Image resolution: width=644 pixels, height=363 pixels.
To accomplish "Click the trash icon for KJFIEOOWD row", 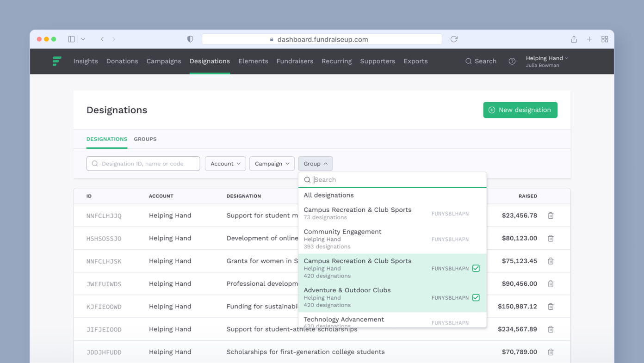I will (x=551, y=306).
